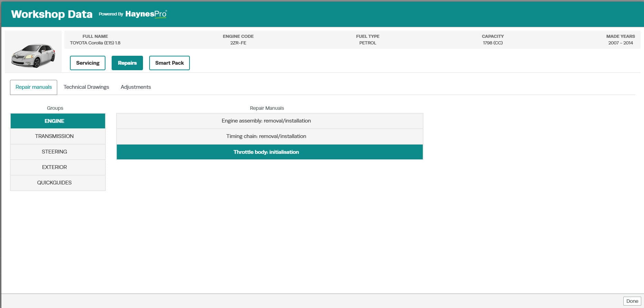Screen dimensions: 644x308
Task: Select the STEERING group
Action: (58, 152)
